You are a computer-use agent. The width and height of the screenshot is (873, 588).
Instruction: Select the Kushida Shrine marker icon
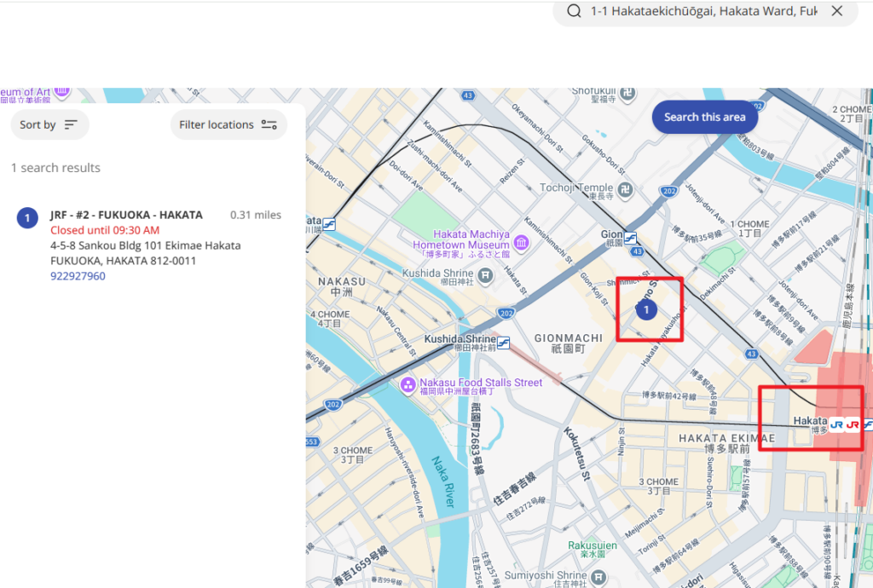[x=485, y=274]
